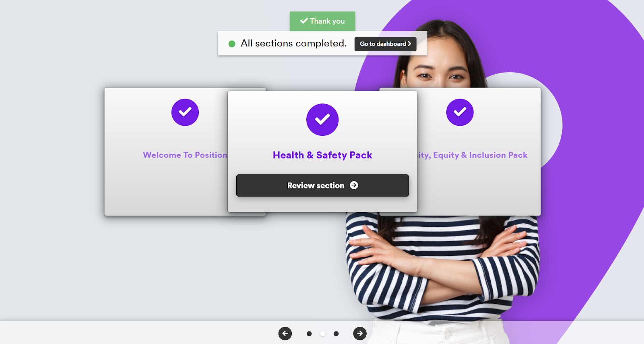644x344 pixels.
Task: Click the previous arrow carousel button
Action: 285,333
